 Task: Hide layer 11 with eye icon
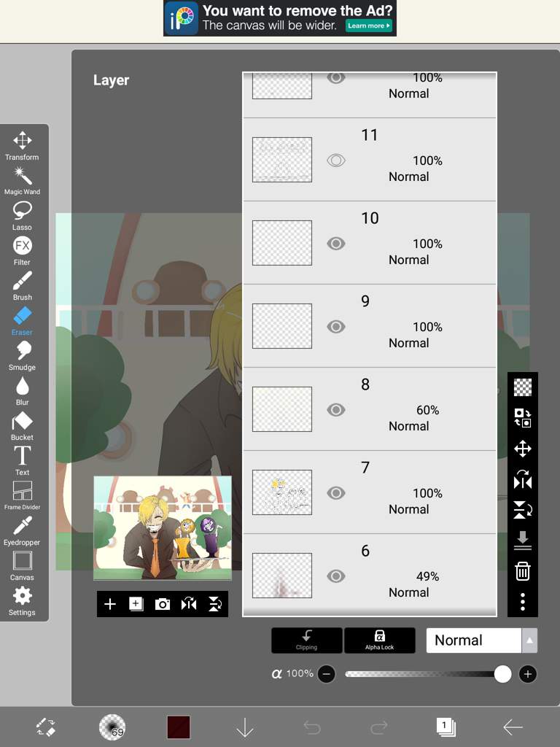tap(336, 160)
